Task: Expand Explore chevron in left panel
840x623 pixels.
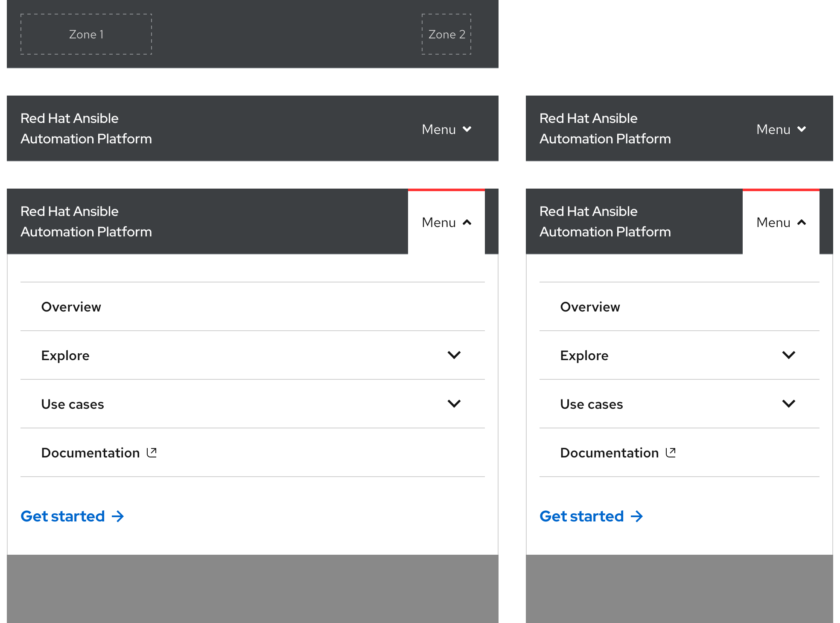Action: click(454, 355)
